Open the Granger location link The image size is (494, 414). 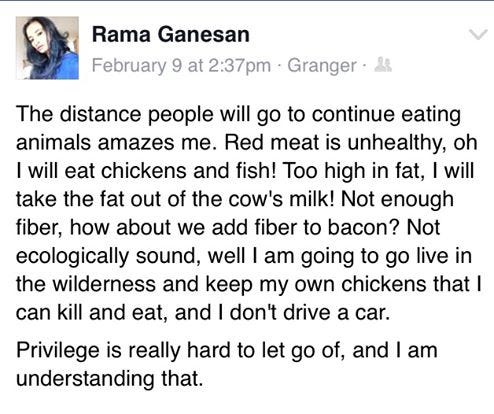[x=322, y=65]
